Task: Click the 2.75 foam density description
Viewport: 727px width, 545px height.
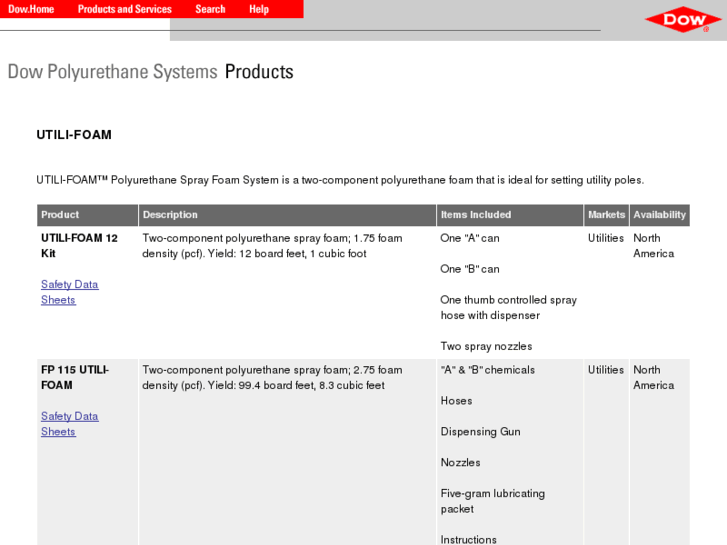Action: [x=272, y=378]
